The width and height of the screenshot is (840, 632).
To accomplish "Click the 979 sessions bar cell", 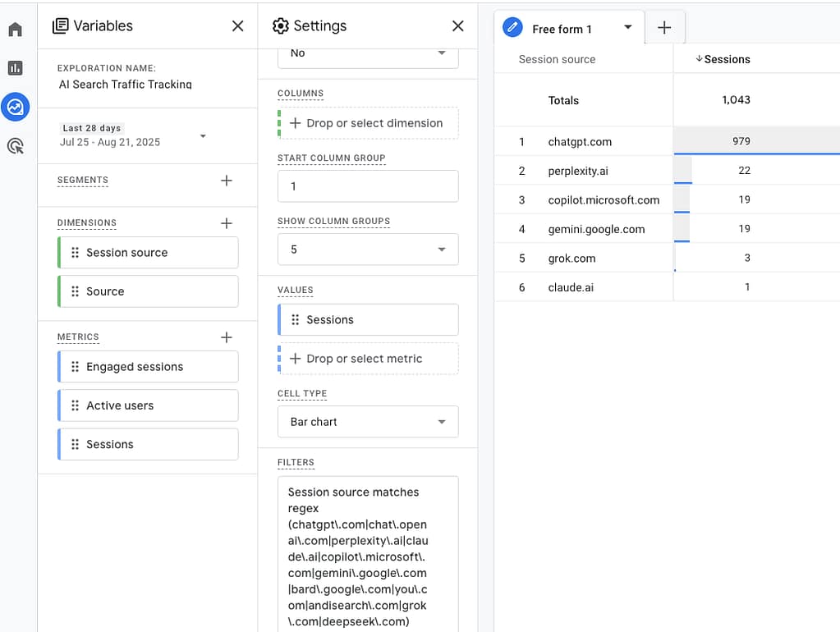I will point(756,141).
